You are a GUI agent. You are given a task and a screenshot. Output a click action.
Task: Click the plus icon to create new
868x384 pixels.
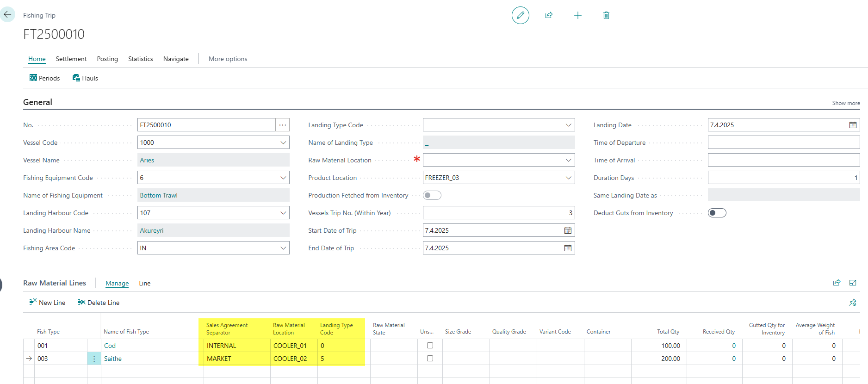tap(577, 15)
